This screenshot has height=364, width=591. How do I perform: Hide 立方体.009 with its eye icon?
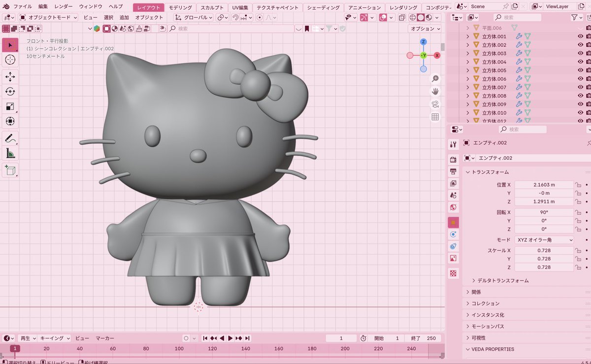[580, 104]
